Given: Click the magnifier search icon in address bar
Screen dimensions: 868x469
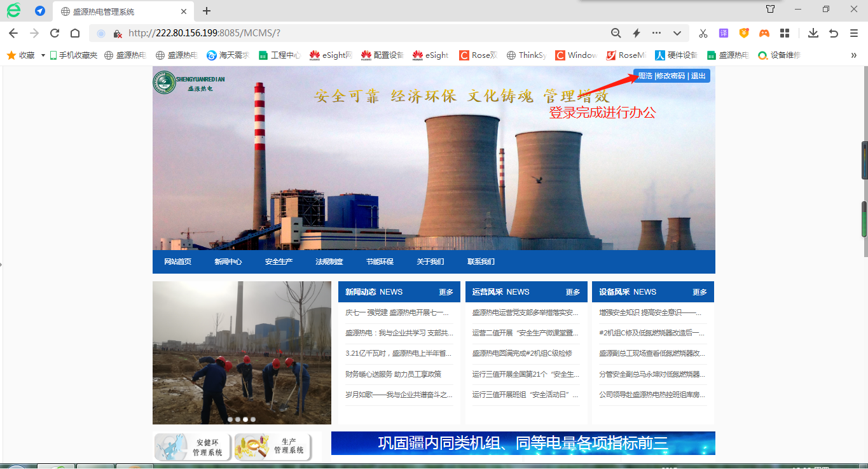Looking at the screenshot, I should [x=616, y=33].
